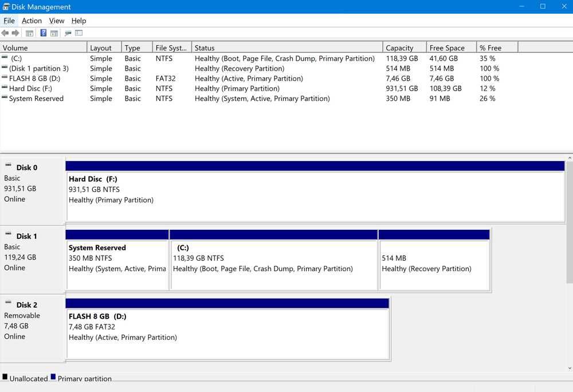Open the File menu
Screen dimensions: 573x392
(x=9, y=21)
